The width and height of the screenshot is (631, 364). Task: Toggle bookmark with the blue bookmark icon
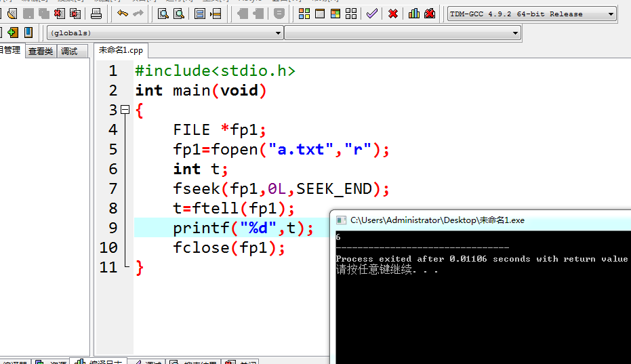tap(28, 33)
